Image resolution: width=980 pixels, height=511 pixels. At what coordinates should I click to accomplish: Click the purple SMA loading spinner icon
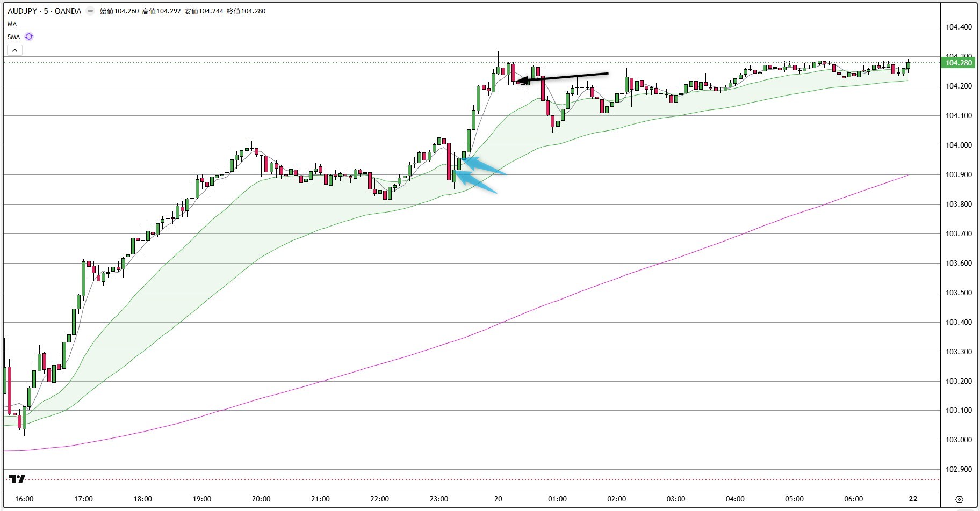click(28, 36)
